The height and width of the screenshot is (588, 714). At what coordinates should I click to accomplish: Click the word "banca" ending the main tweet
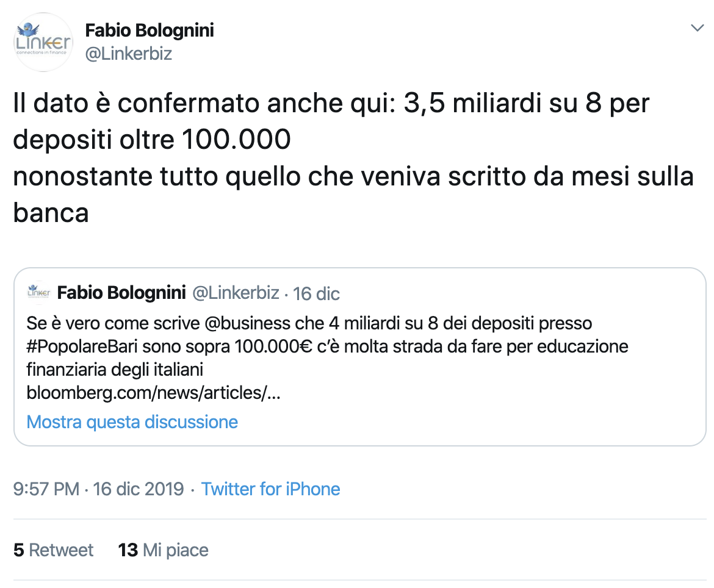click(x=51, y=213)
